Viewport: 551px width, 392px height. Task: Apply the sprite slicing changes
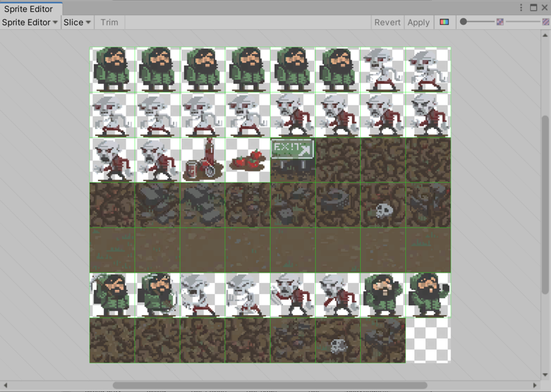[418, 22]
